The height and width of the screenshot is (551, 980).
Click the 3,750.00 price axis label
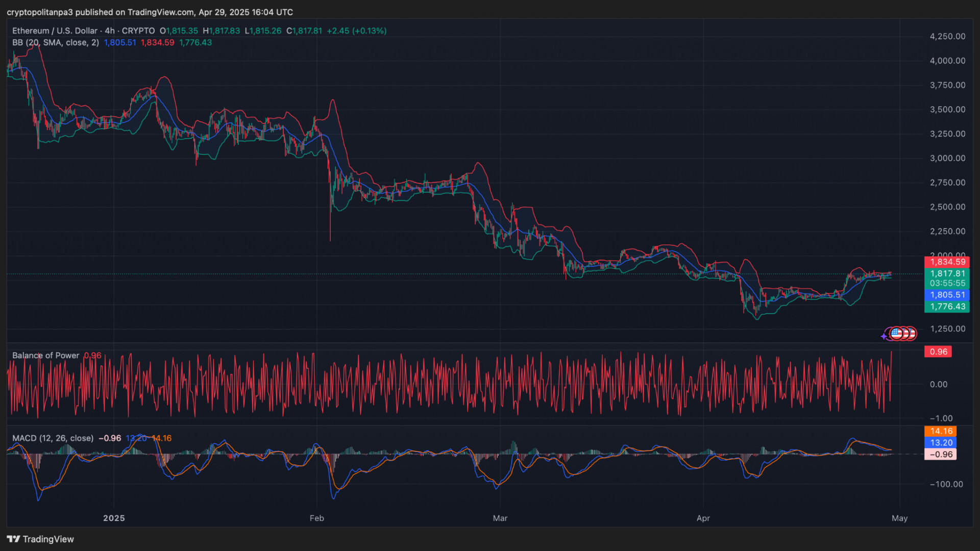[947, 85]
